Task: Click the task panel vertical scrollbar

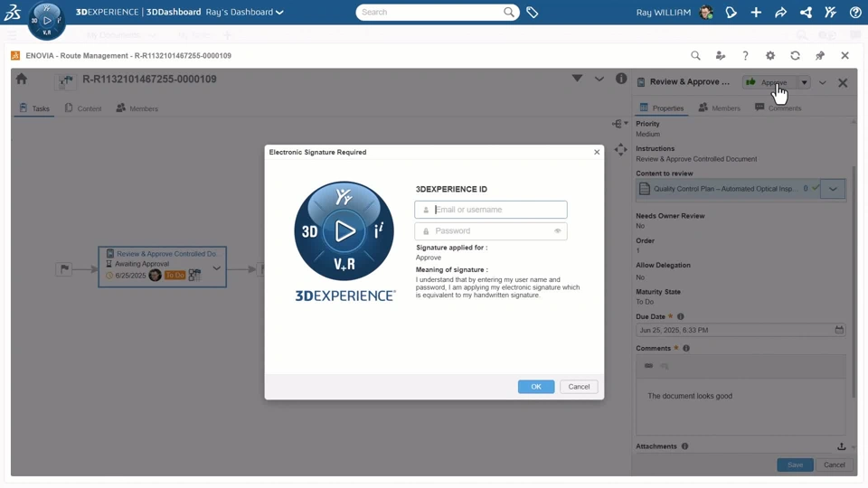Action: (854, 282)
